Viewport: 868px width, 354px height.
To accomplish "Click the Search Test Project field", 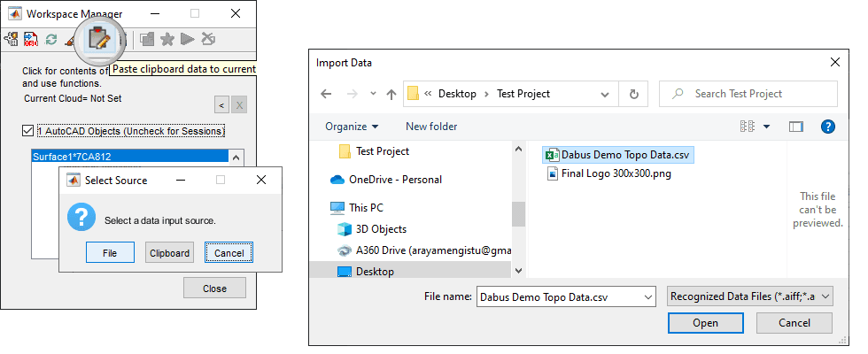I will (x=748, y=94).
